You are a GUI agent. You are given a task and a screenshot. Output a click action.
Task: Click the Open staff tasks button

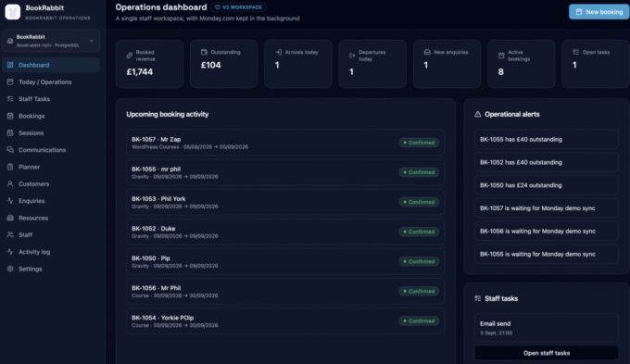(x=547, y=353)
